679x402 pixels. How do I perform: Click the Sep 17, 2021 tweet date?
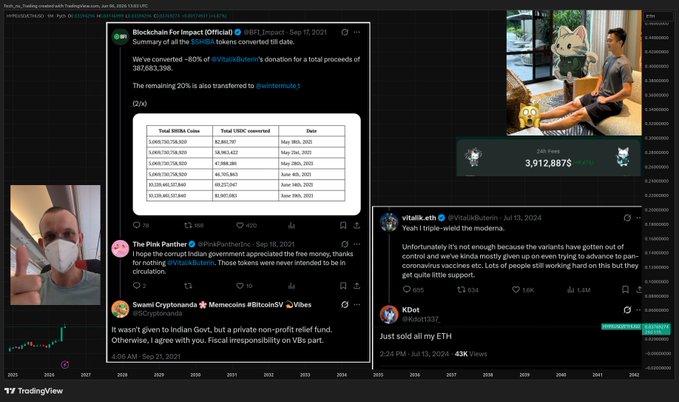click(308, 32)
